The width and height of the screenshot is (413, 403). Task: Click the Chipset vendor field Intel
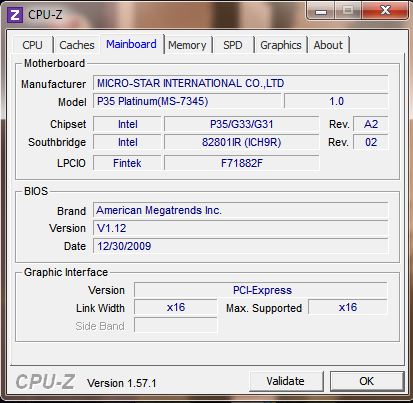(x=127, y=124)
